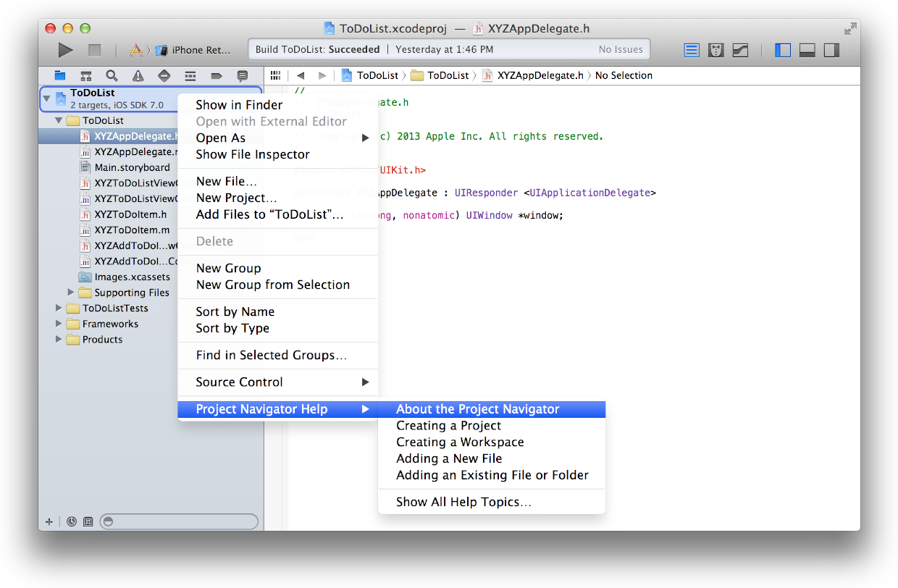Click the ToDoList project in jump bar
The width and height of the screenshot is (898, 588).
click(370, 75)
